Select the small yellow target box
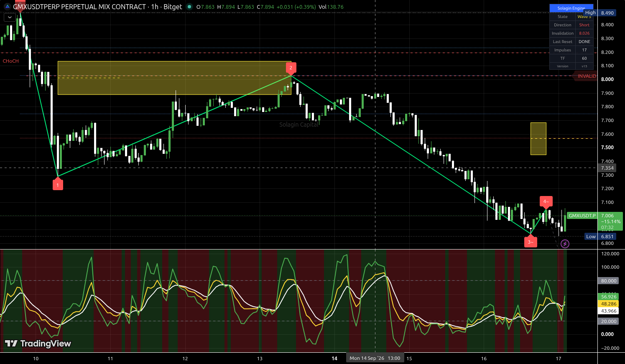625x364 pixels. coord(538,139)
